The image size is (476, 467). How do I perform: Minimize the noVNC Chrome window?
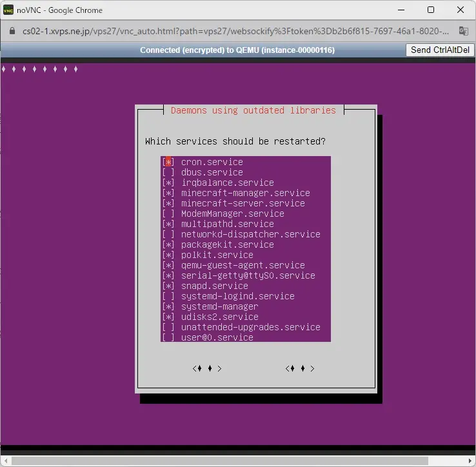tap(401, 10)
